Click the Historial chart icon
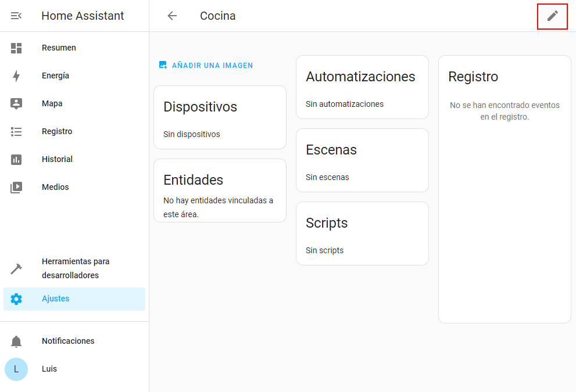Screen dimensions: 576x392 coord(16,160)
